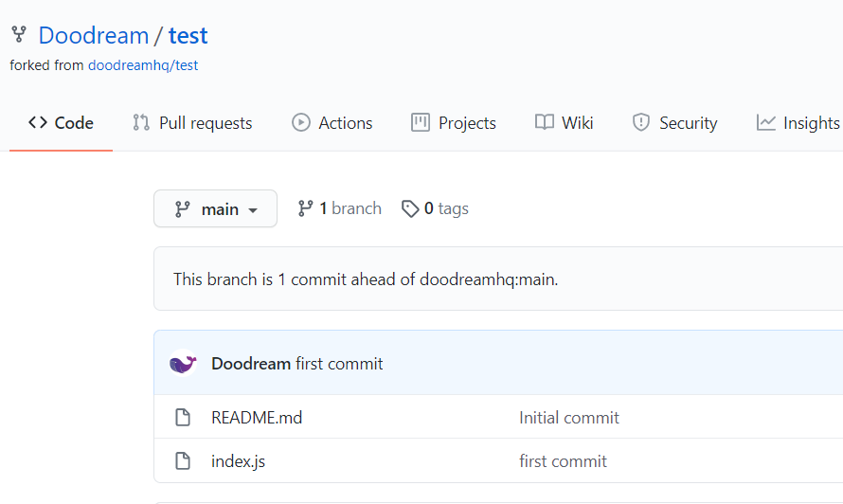Select the Code tab
Screen dimensions: 843x504
[x=61, y=123]
